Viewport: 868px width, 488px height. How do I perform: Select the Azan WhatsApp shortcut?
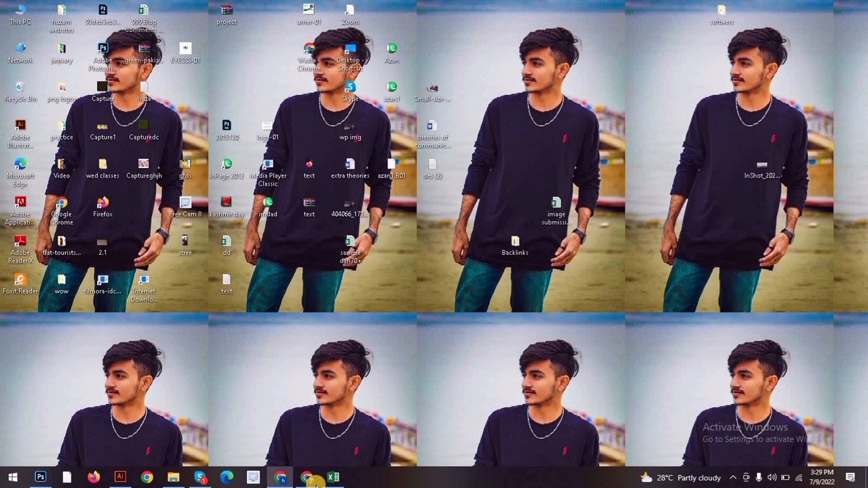pyautogui.click(x=391, y=54)
